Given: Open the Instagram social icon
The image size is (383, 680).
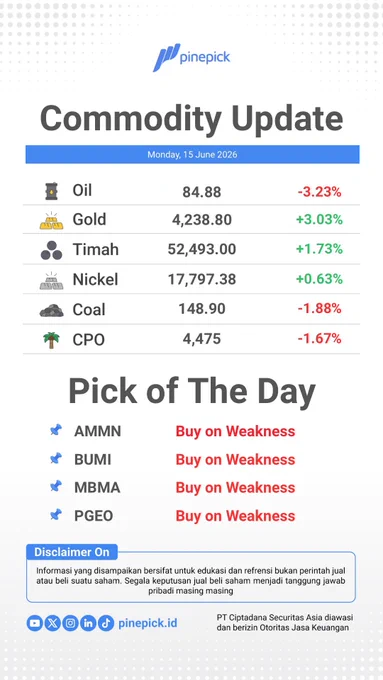Looking at the screenshot, I should [x=70, y=624].
